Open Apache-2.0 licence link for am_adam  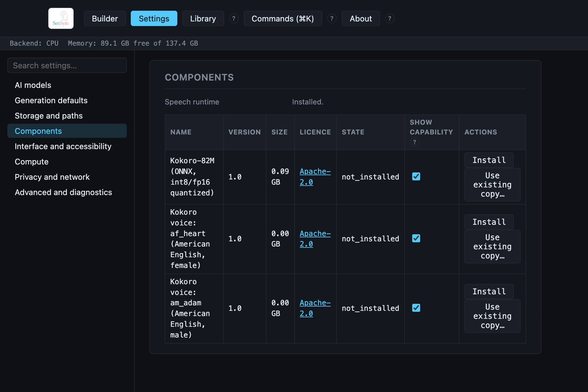315,308
